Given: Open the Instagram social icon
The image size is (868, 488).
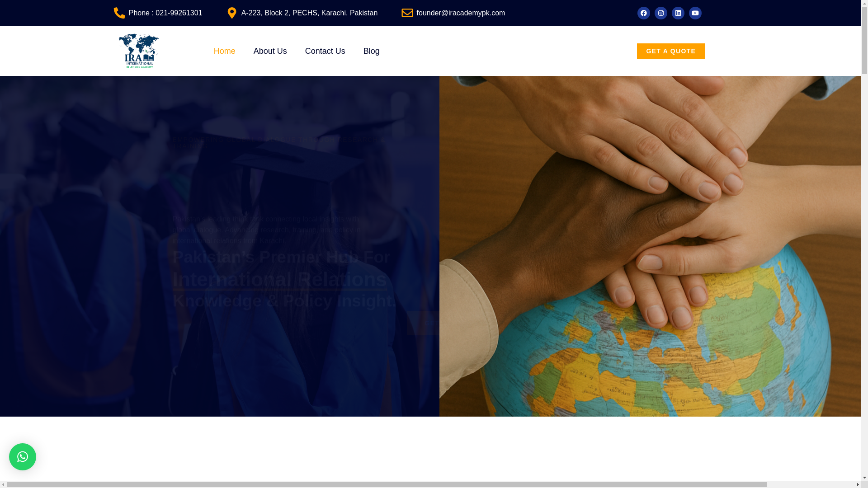Looking at the screenshot, I should [660, 13].
